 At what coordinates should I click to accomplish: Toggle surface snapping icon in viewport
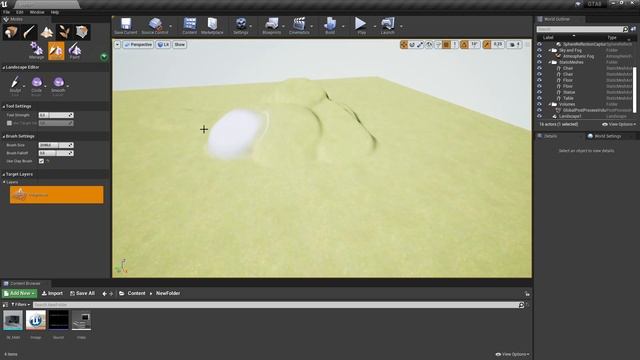point(438,44)
